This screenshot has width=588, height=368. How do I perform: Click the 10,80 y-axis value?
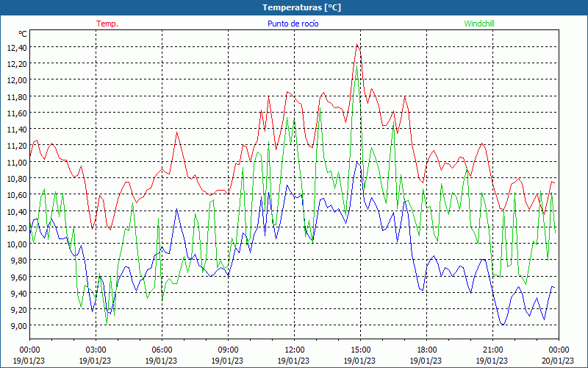[17, 178]
